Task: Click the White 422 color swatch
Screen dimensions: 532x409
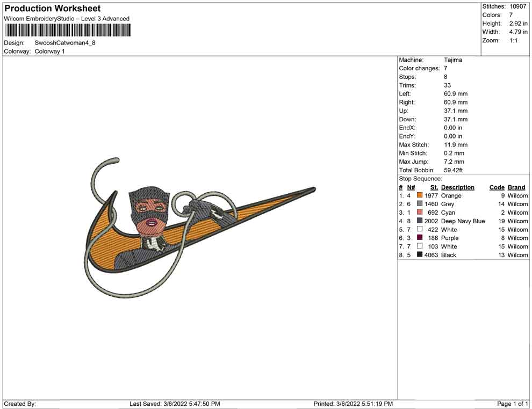Action: (x=420, y=229)
